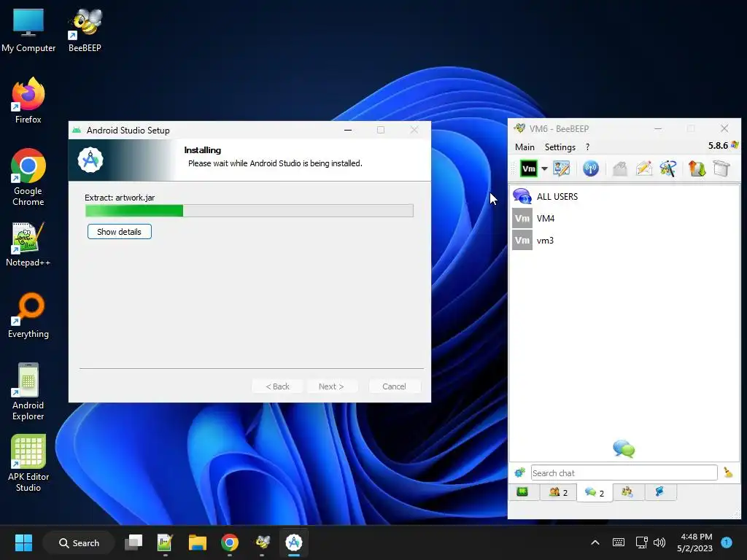The height and width of the screenshot is (560, 747).
Task: Open Android Explorer desktop shortcut
Action: tap(28, 392)
